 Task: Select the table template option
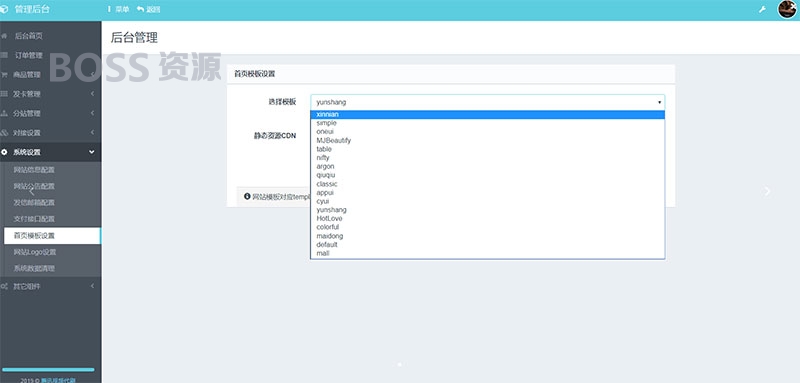[487, 149]
